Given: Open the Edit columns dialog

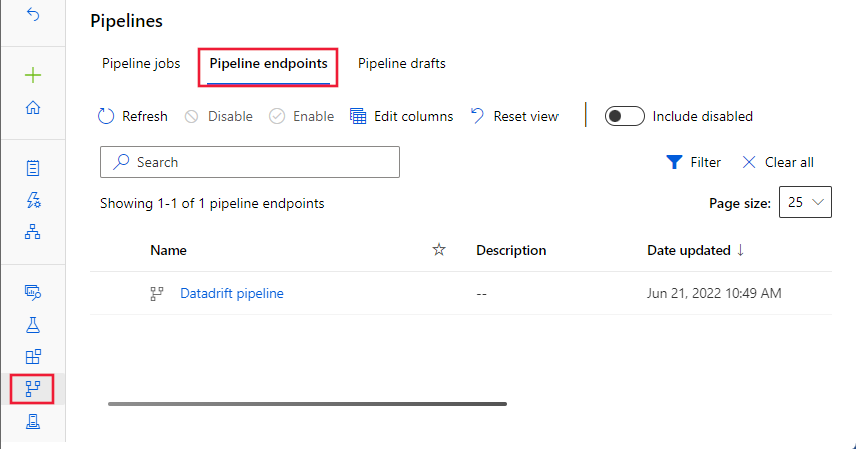Looking at the screenshot, I should 402,116.
